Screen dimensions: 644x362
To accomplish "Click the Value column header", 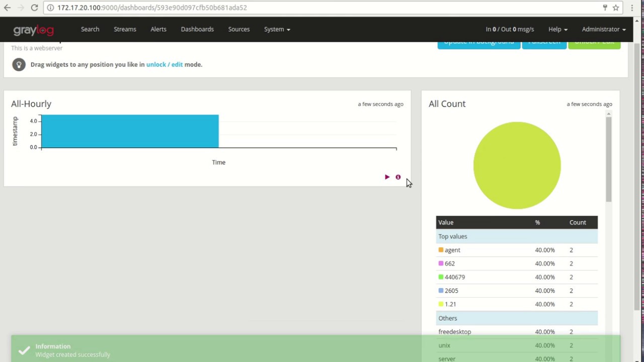I will click(x=446, y=222).
